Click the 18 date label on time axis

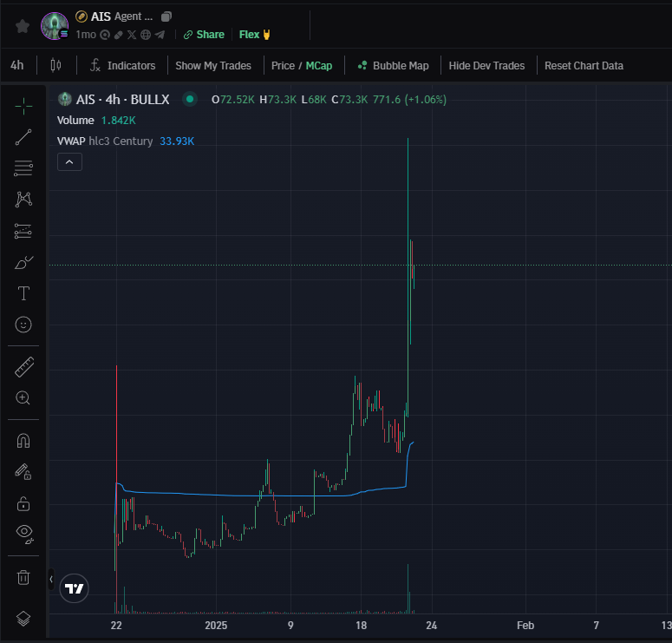click(362, 626)
